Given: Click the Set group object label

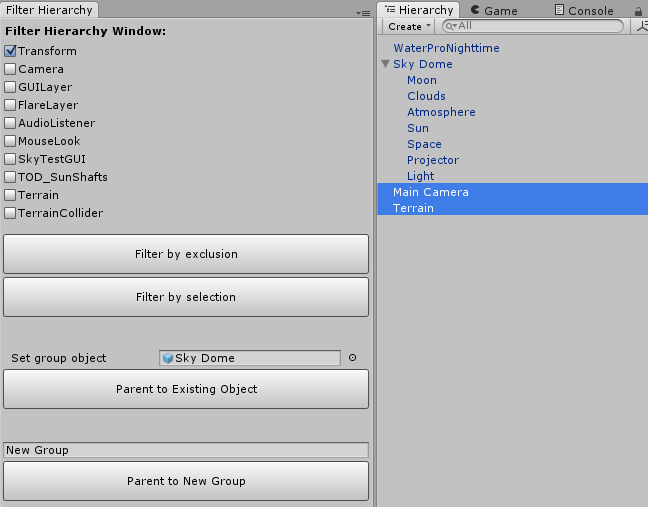Looking at the screenshot, I should (59, 358).
